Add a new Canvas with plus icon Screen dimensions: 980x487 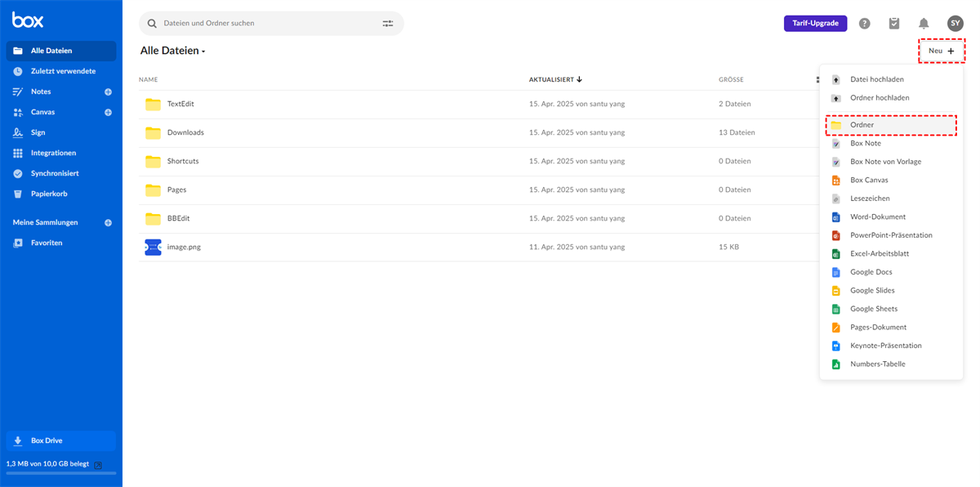(x=108, y=113)
